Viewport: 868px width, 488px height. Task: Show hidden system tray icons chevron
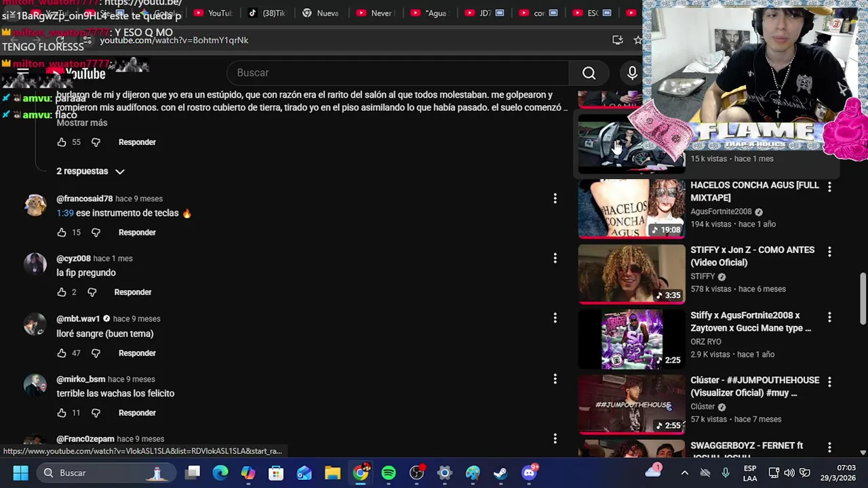(x=684, y=473)
